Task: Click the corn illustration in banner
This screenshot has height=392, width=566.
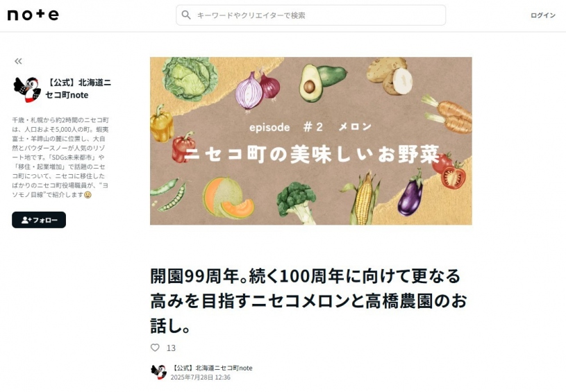Action: (363, 198)
